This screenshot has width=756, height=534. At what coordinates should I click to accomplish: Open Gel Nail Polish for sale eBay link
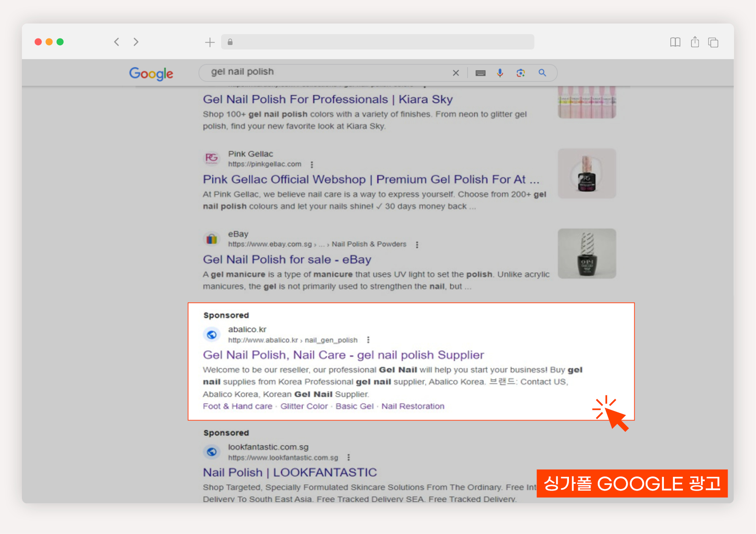pyautogui.click(x=287, y=259)
